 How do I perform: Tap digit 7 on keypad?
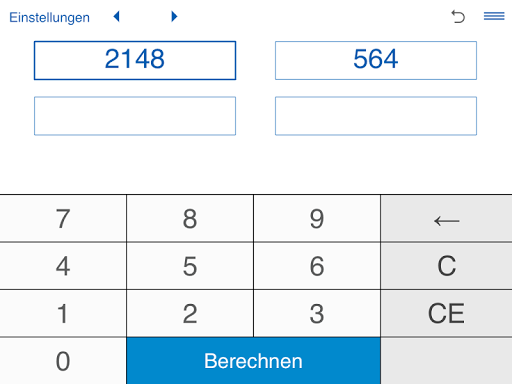[63, 219]
